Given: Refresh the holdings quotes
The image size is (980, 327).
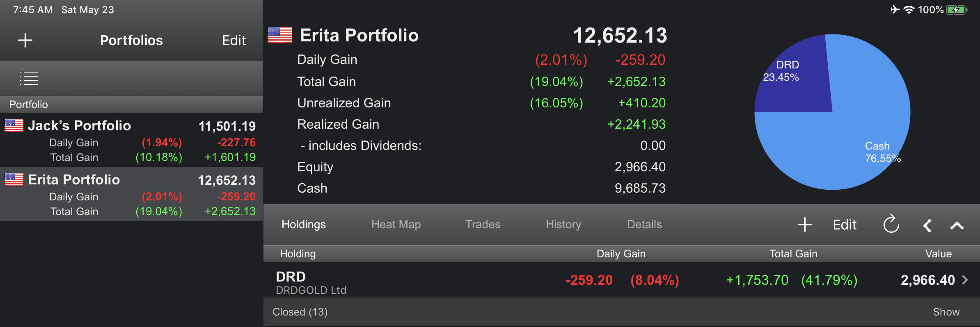Looking at the screenshot, I should click(891, 224).
